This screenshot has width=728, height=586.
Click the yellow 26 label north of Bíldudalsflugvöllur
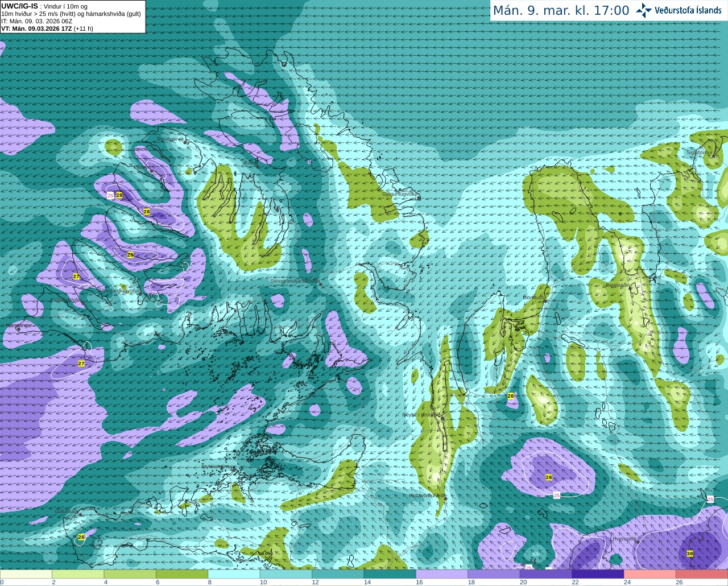coord(130,255)
